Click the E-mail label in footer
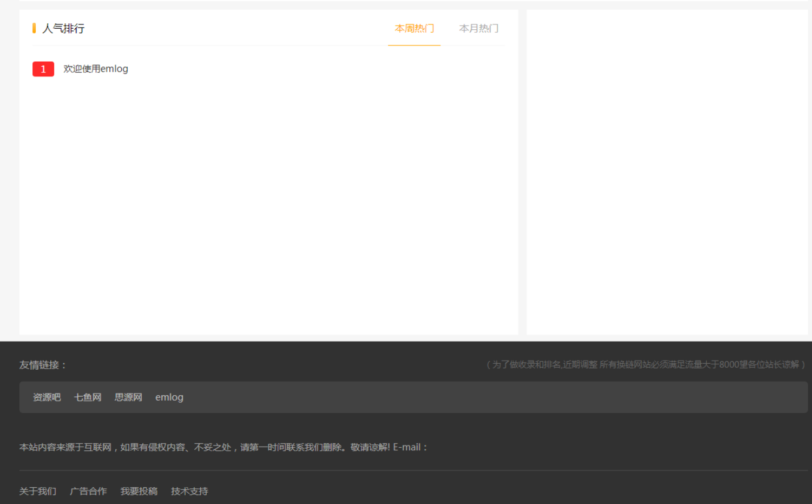This screenshot has height=504, width=812. pos(410,447)
